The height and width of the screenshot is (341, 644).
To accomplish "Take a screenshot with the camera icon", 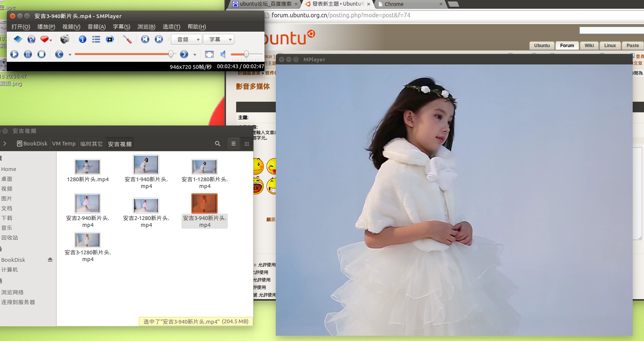I will tap(65, 39).
